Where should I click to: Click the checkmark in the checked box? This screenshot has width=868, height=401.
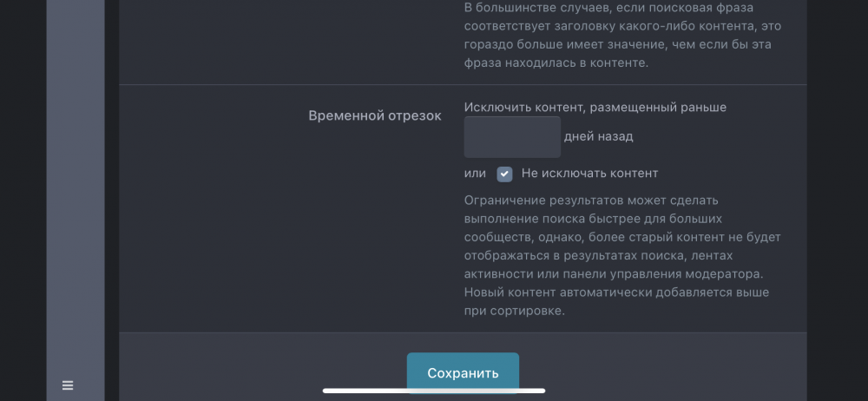pyautogui.click(x=504, y=174)
